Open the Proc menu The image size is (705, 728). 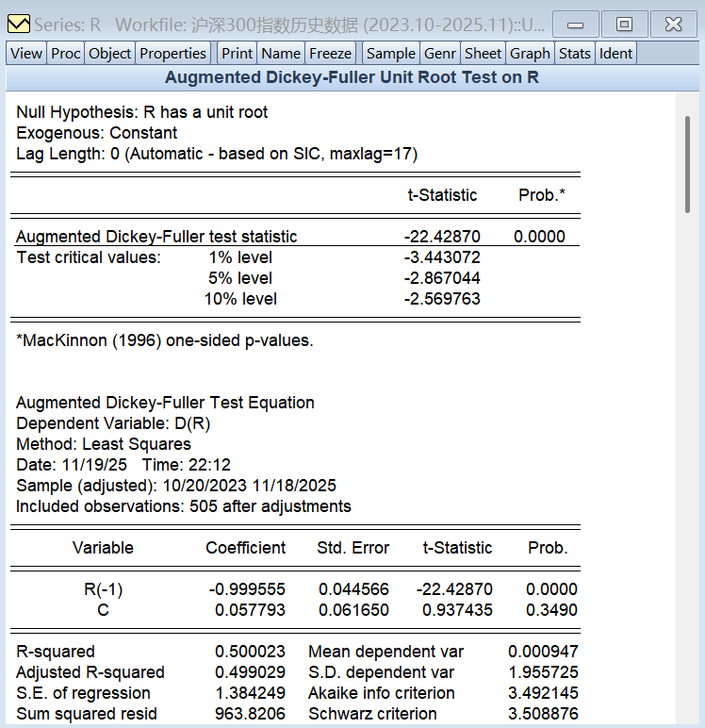pos(65,54)
